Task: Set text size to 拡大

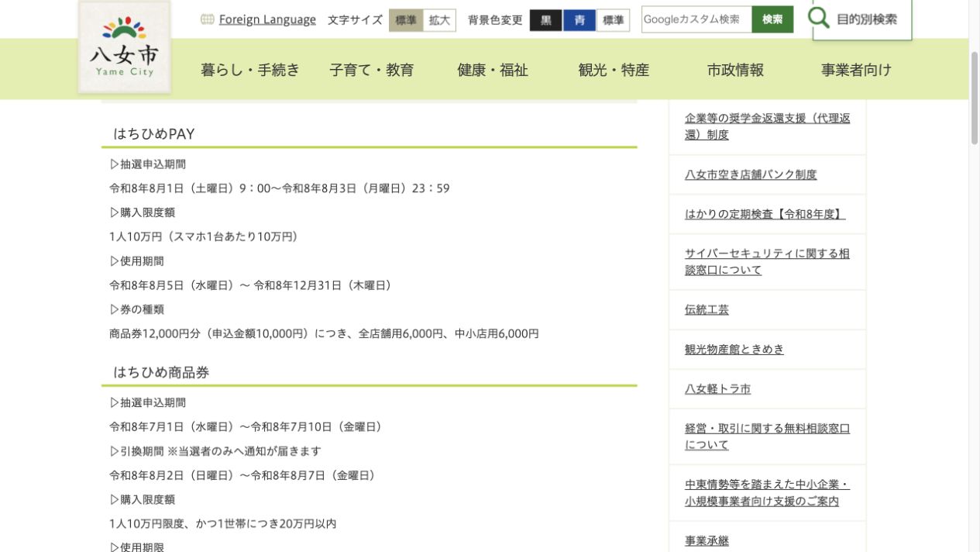Action: click(x=439, y=20)
